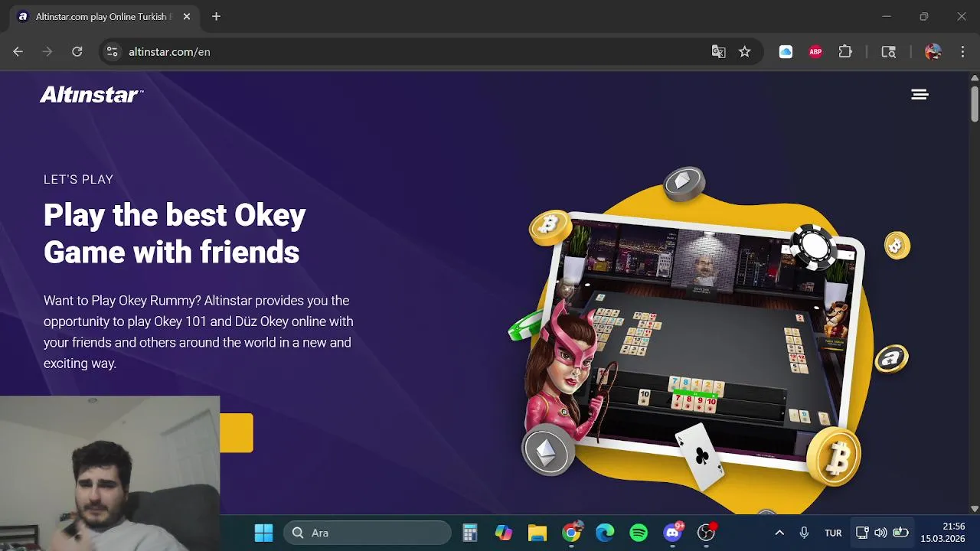Screen dimensions: 980x551
Task: Click the Altinstar logo
Action: pos(91,94)
